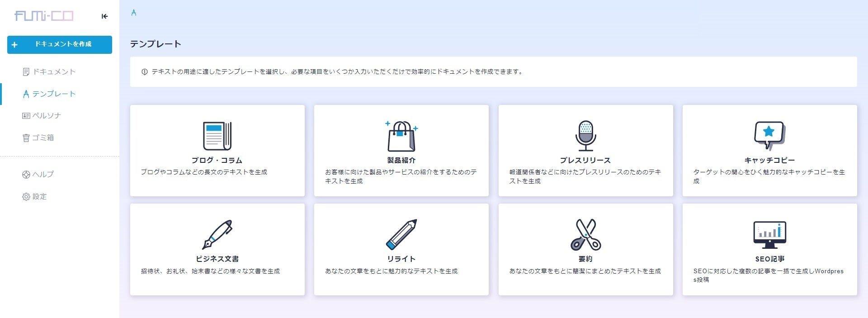
Task: Click the document icon beside ドキュメント
Action: (26, 72)
